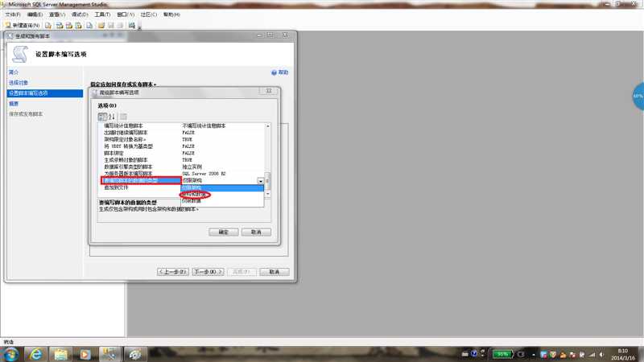Click 取消 in advanced options dialog
Image resolution: width=644 pixels, height=362 pixels.
click(256, 232)
